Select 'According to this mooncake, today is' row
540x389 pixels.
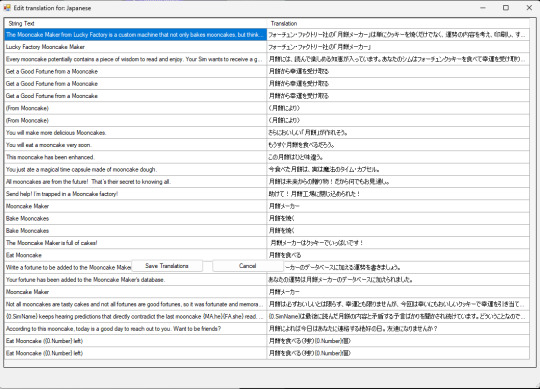[x=136, y=328]
